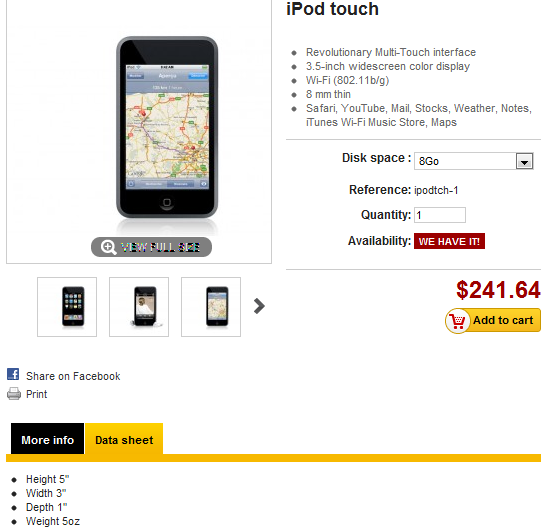This screenshot has height=531, width=554.
Task: Click the red We Have It badge
Action: 449,241
